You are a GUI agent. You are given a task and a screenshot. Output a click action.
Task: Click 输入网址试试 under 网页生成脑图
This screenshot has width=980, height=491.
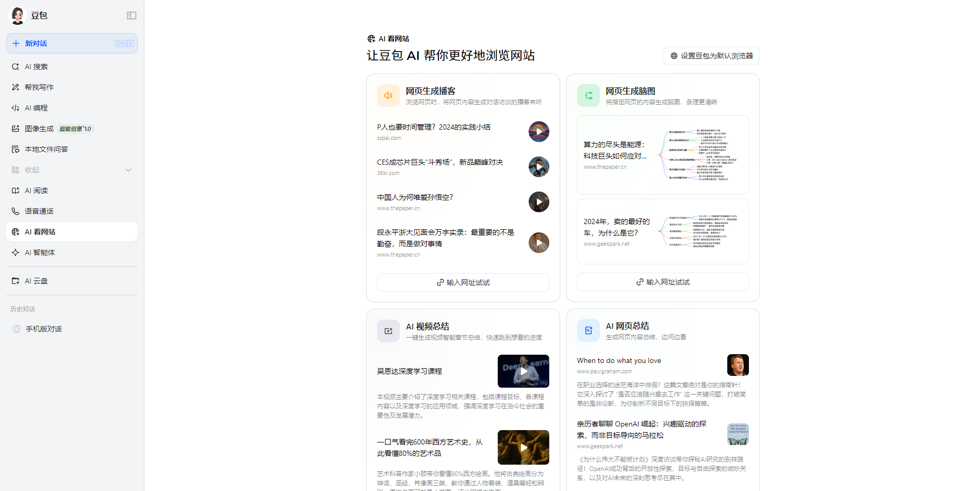(x=663, y=282)
